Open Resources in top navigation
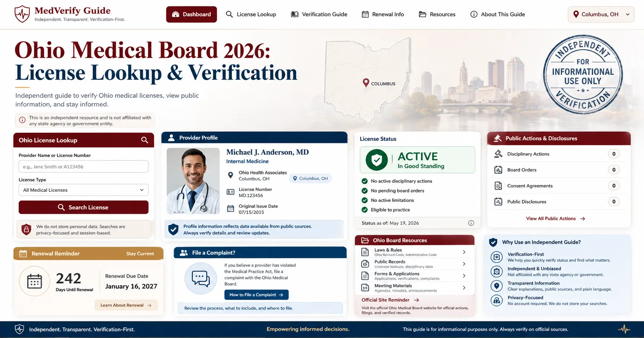644x338 pixels. click(437, 15)
